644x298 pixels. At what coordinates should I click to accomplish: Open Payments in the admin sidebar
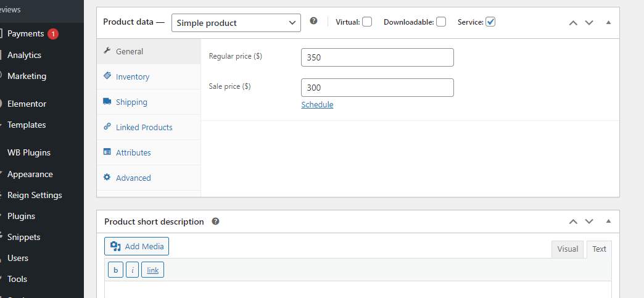(25, 34)
